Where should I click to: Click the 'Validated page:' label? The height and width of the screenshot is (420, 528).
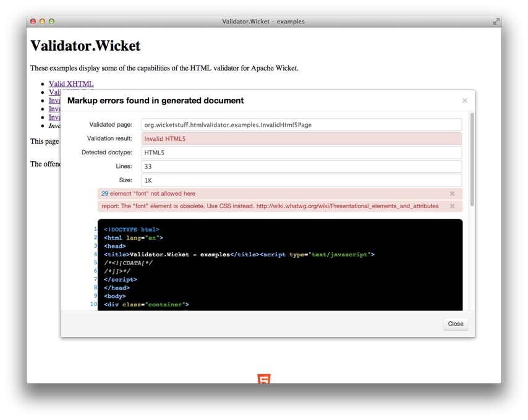111,124
